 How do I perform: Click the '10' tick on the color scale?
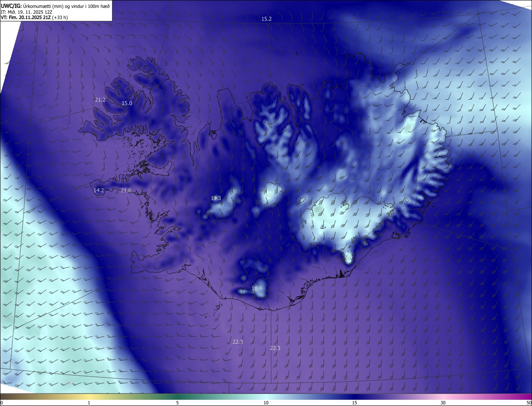pos(266,403)
